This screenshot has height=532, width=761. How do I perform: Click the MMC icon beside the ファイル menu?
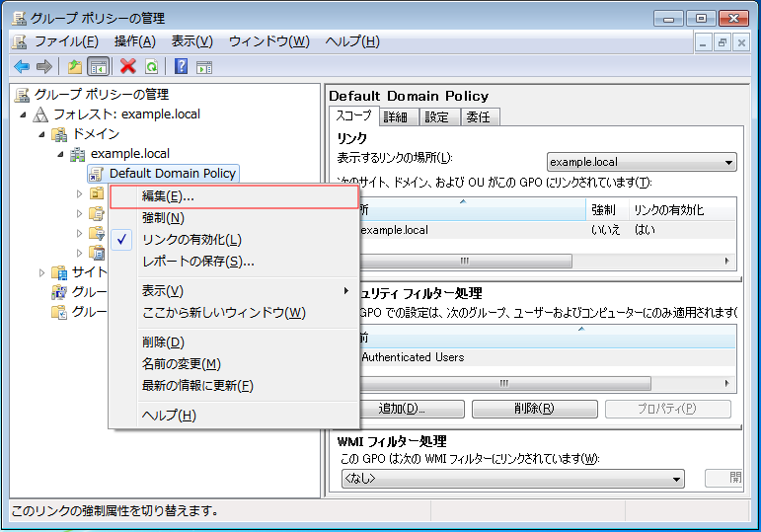point(19,42)
